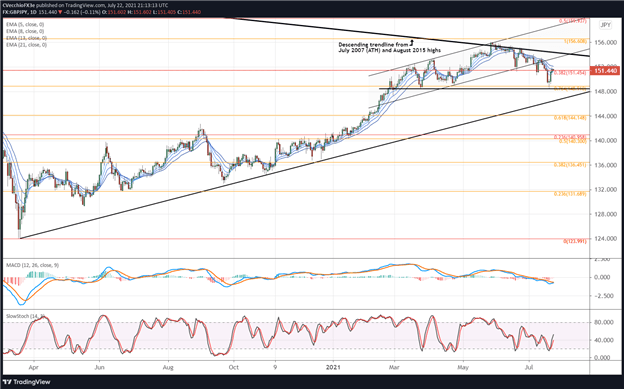Click the 140.000 price axis label
Viewport: 624px width, 389px height.
(605, 141)
